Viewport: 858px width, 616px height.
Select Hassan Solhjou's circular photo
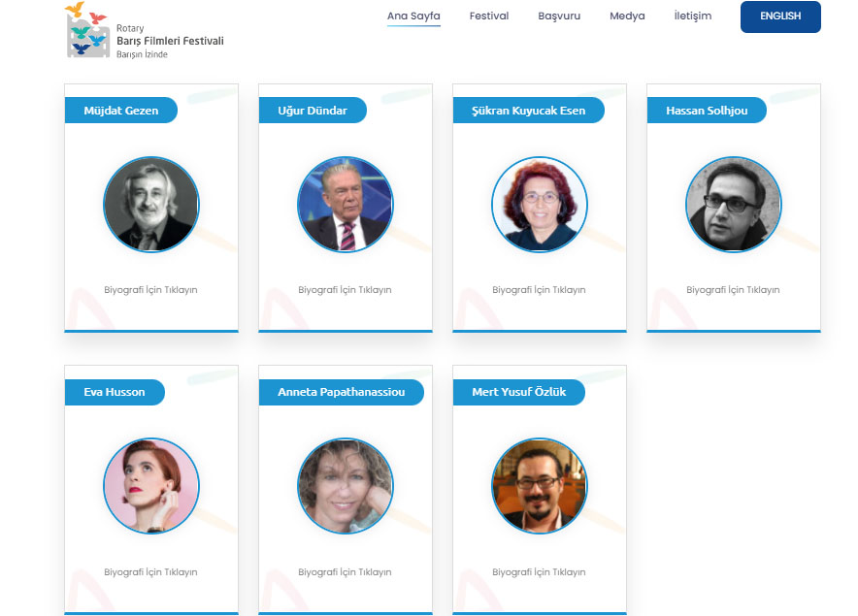point(734,205)
